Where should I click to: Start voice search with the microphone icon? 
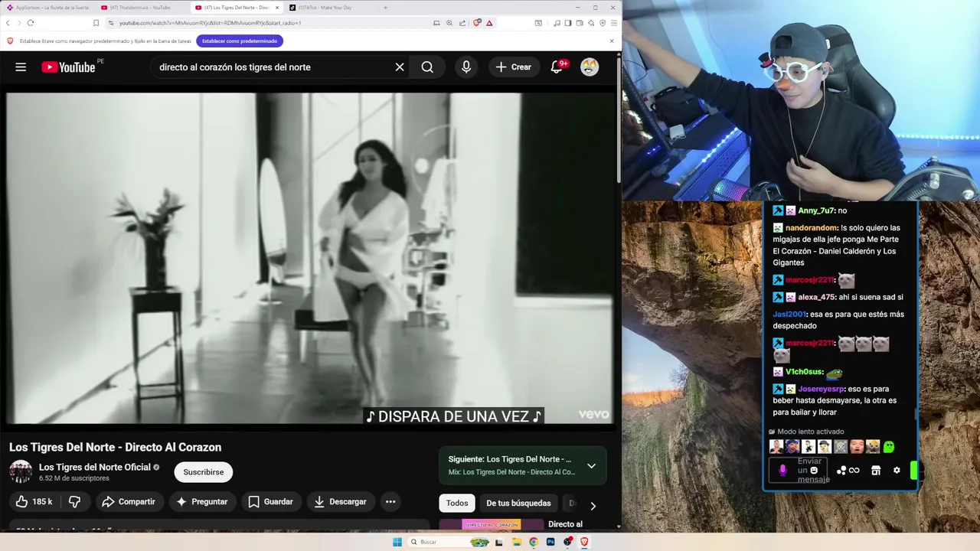pos(465,67)
